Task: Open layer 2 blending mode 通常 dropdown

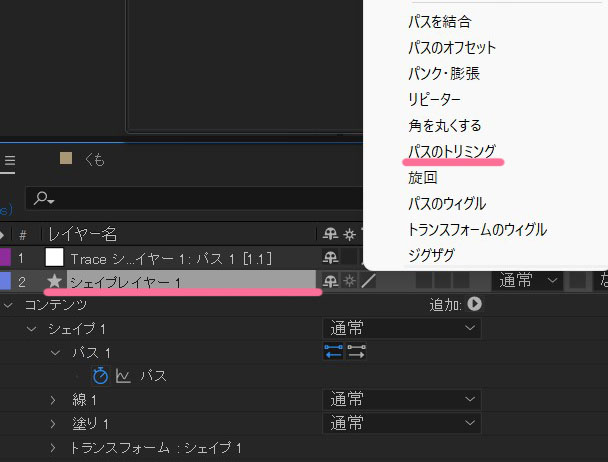Action: coord(528,280)
